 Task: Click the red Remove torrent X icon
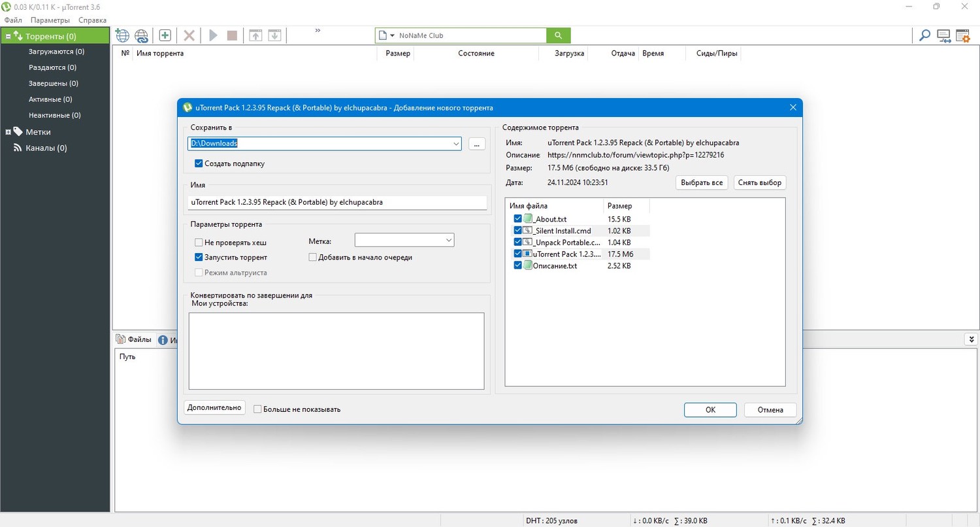click(189, 35)
